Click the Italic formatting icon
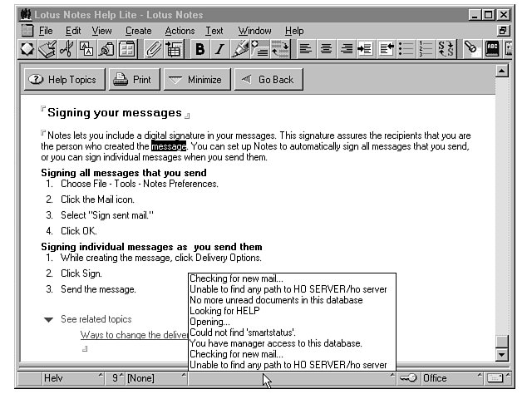Image resolution: width=532 pixels, height=399 pixels. coord(219,49)
